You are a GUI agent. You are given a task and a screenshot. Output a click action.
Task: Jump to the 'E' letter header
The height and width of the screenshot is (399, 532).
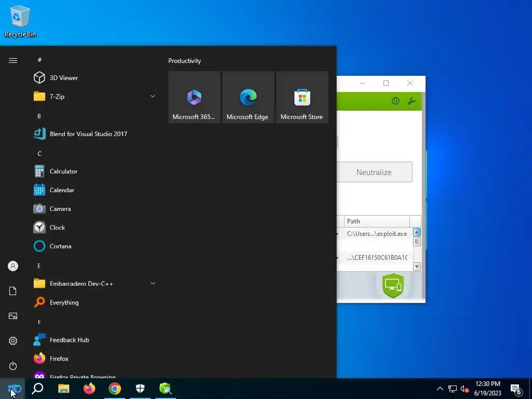pyautogui.click(x=39, y=265)
